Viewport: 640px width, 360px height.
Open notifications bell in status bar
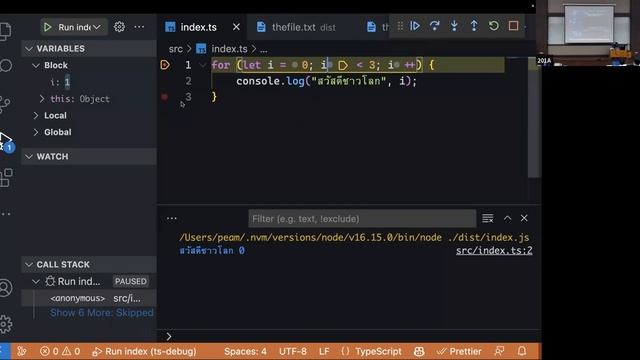pos(522,351)
